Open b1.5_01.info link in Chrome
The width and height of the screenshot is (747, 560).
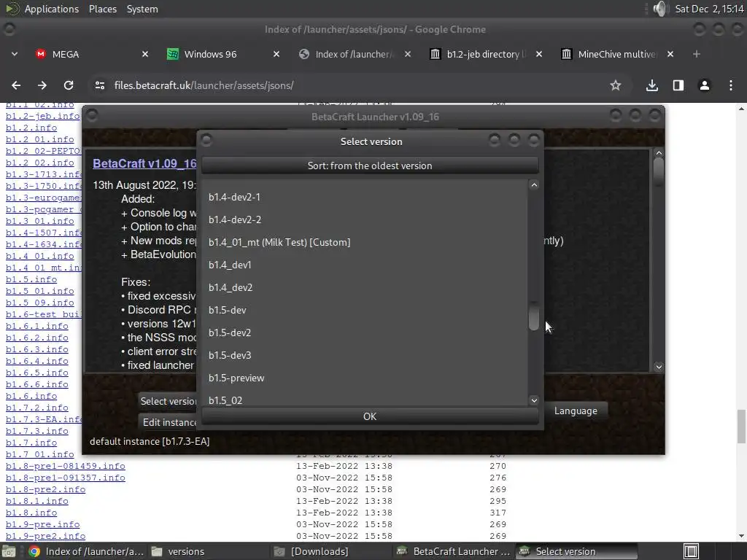tap(39, 291)
